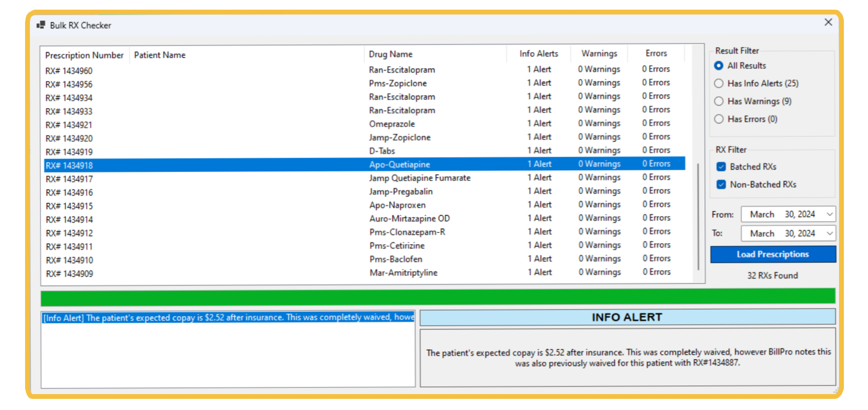
Task: Sort by the Drug Name column header
Action: click(391, 54)
